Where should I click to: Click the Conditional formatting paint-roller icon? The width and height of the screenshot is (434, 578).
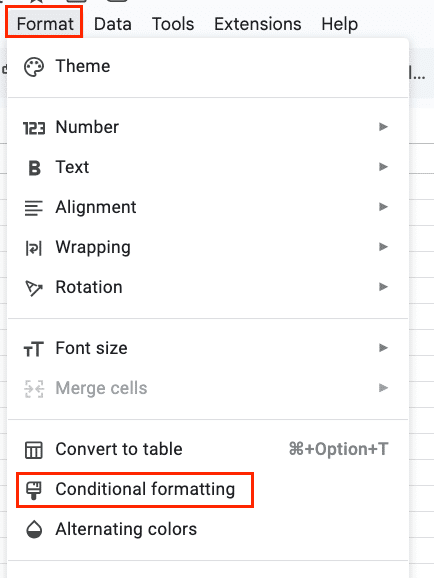click(34, 490)
